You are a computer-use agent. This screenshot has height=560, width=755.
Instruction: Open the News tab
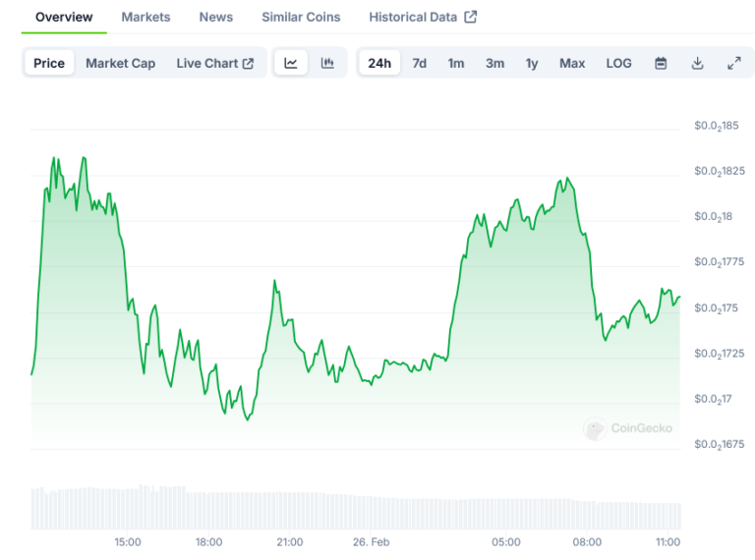216,17
